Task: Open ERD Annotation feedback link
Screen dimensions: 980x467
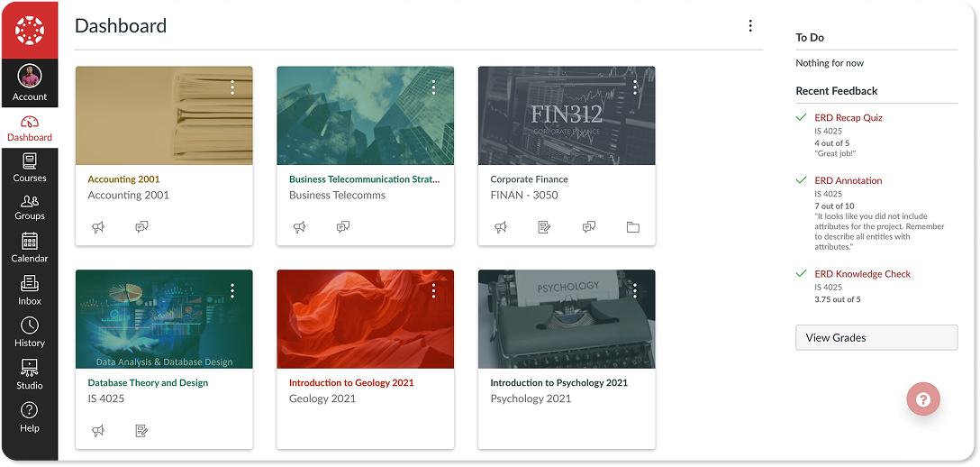Action: pyautogui.click(x=848, y=180)
